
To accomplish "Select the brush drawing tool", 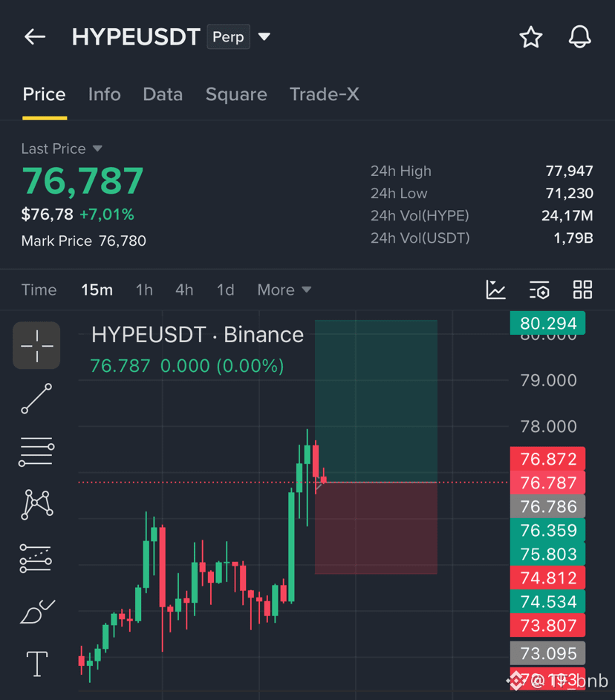I will pos(38,612).
